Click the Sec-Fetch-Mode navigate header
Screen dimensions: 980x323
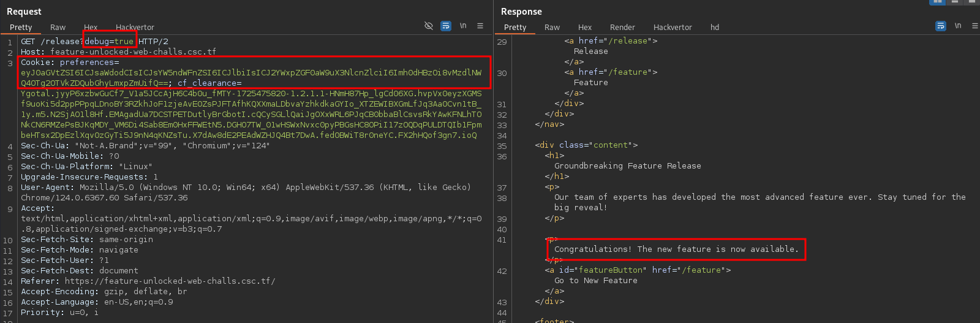click(x=80, y=250)
